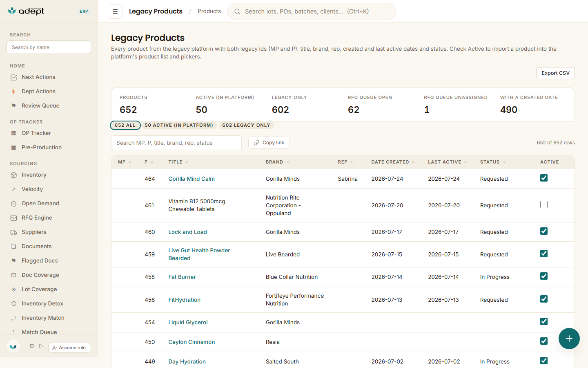Open the Brand column sort dropdown
The height and width of the screenshot is (368, 588).
(288, 162)
